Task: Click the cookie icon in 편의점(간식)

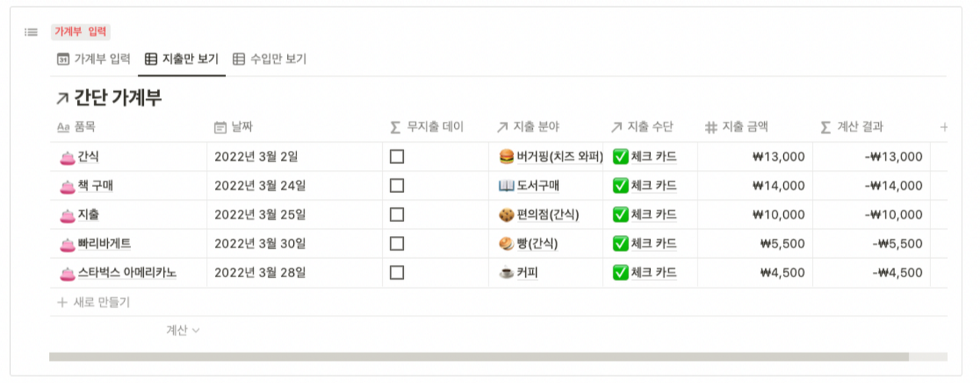Action: pyautogui.click(x=506, y=215)
